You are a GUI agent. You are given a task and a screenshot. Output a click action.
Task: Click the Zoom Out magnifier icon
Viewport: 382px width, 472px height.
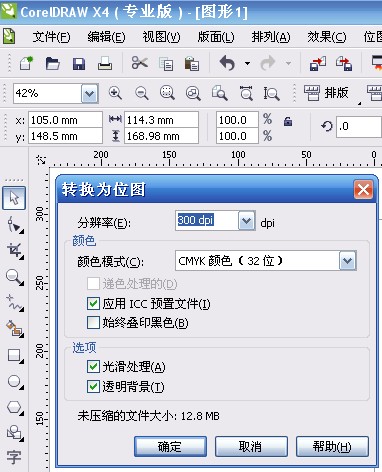point(141,93)
